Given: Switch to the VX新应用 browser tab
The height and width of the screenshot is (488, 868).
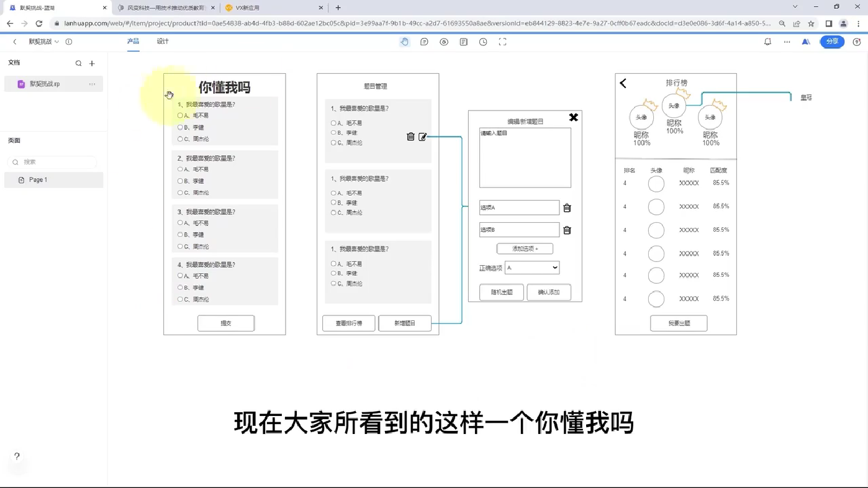Looking at the screenshot, I should point(273,7).
